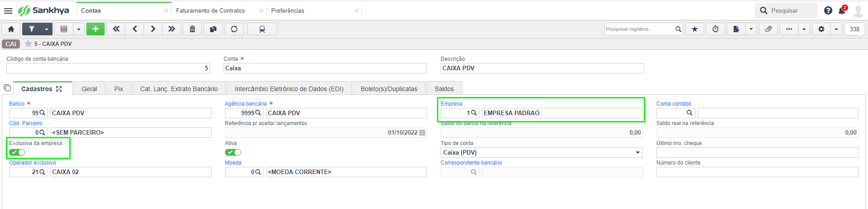Add a new record with plus button
Screen dimensions: 868x209
pyautogui.click(x=96, y=29)
